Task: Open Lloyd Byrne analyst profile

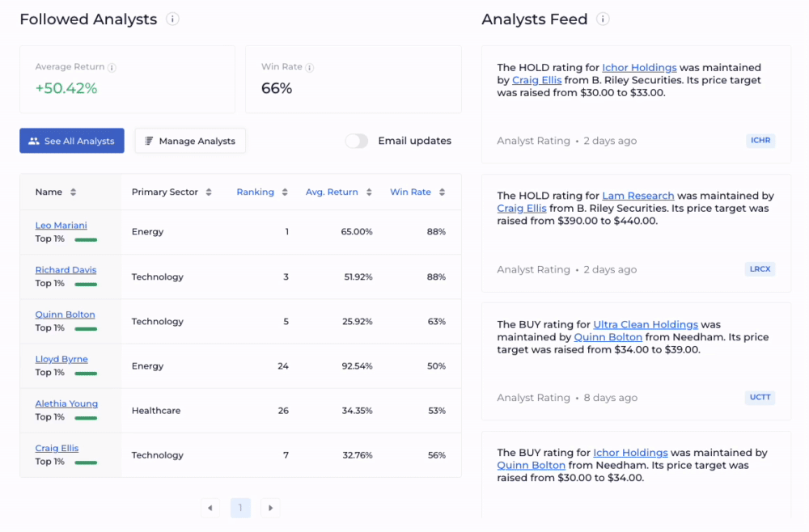Action: pyautogui.click(x=61, y=359)
